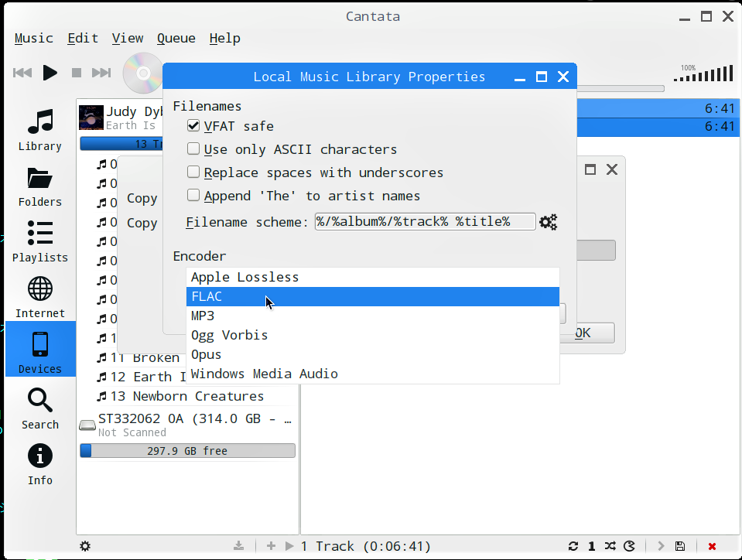Close the Local Music Library Properties dialog

click(563, 77)
